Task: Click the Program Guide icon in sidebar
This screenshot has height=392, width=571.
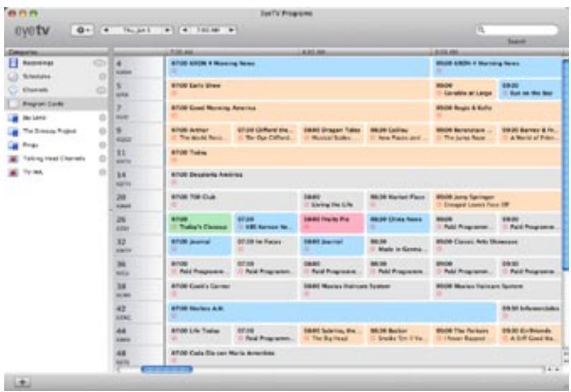Action: (13, 104)
